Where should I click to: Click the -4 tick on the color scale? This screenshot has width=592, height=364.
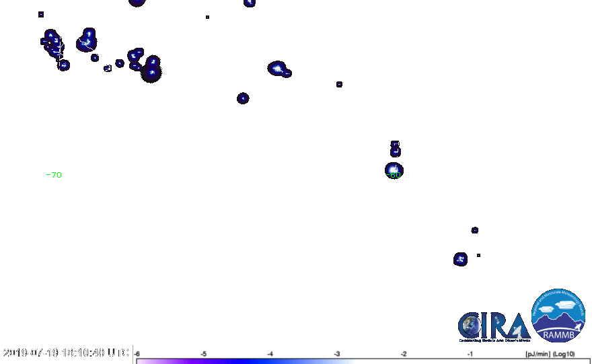[x=270, y=353]
